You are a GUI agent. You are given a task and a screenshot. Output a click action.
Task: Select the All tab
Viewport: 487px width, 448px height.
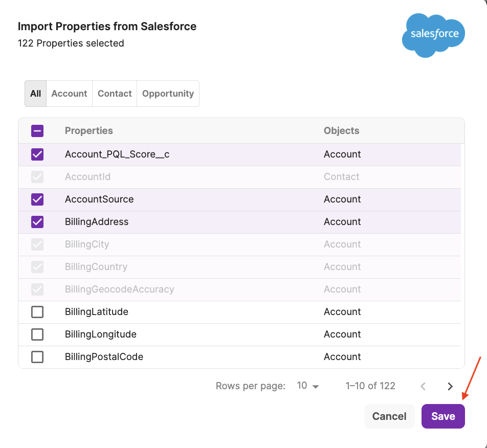(x=36, y=94)
